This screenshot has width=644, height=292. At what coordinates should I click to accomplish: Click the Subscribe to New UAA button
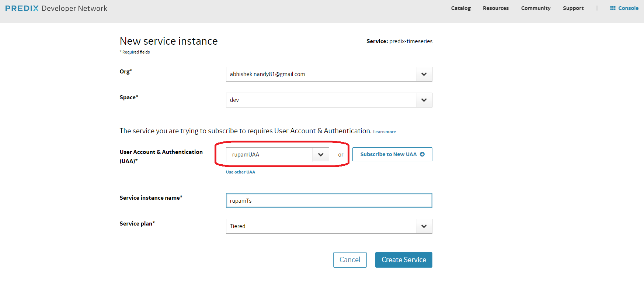392,154
